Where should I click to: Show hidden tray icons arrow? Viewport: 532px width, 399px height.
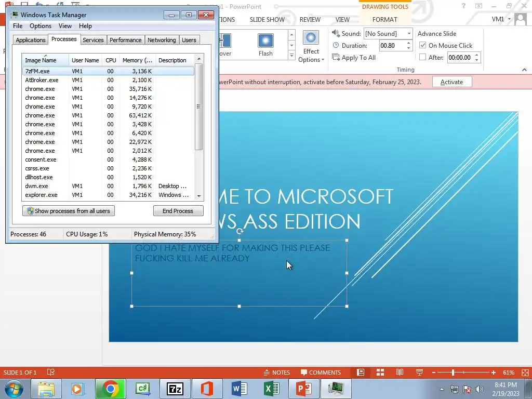point(442,389)
